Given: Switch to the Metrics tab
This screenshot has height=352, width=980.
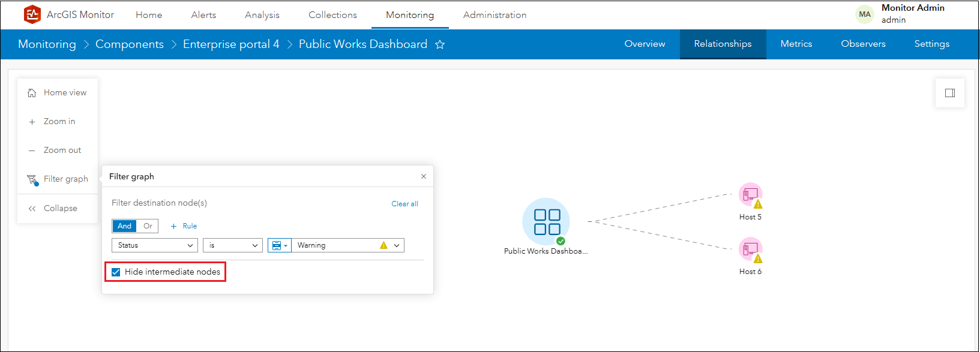Looking at the screenshot, I should [x=796, y=44].
